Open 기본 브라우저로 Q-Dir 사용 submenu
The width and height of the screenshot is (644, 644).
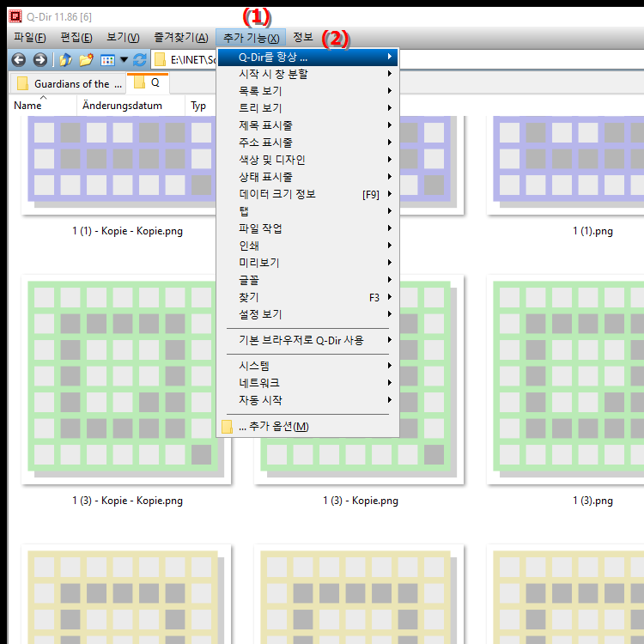pos(307,341)
